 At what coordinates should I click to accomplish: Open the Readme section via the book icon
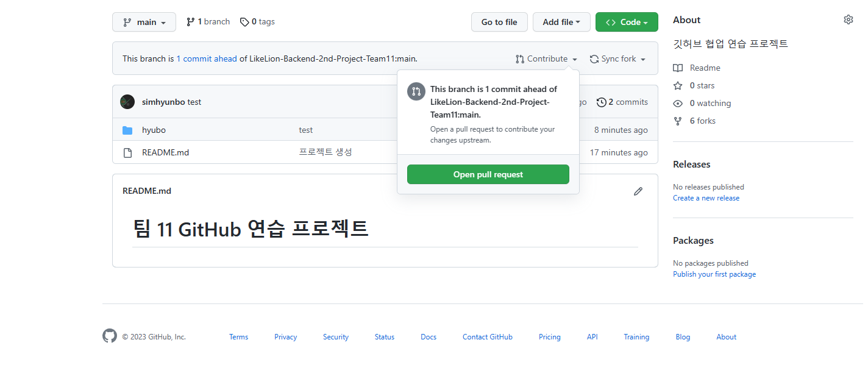pos(678,68)
